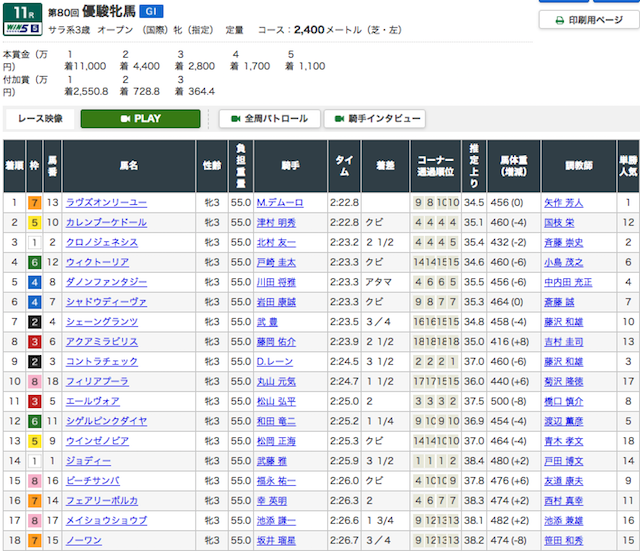This screenshot has height=551, width=640.
Task: Open horse ウインゼノビア link
Action: coord(97,441)
